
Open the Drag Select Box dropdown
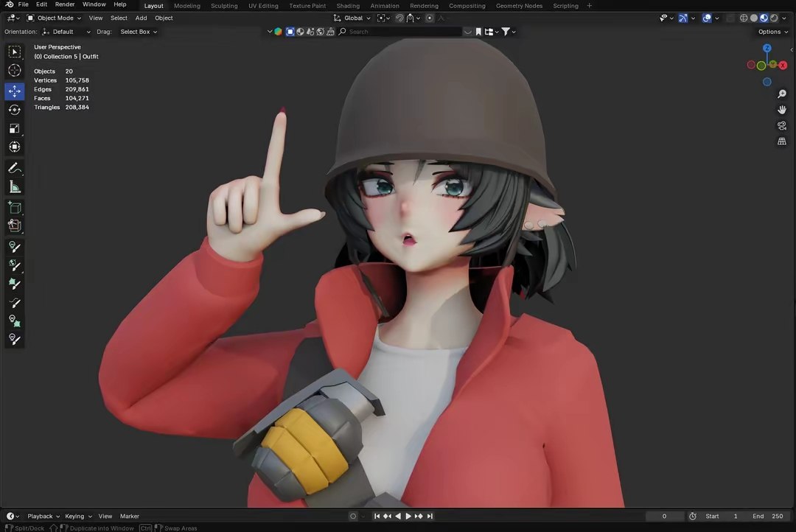point(139,32)
